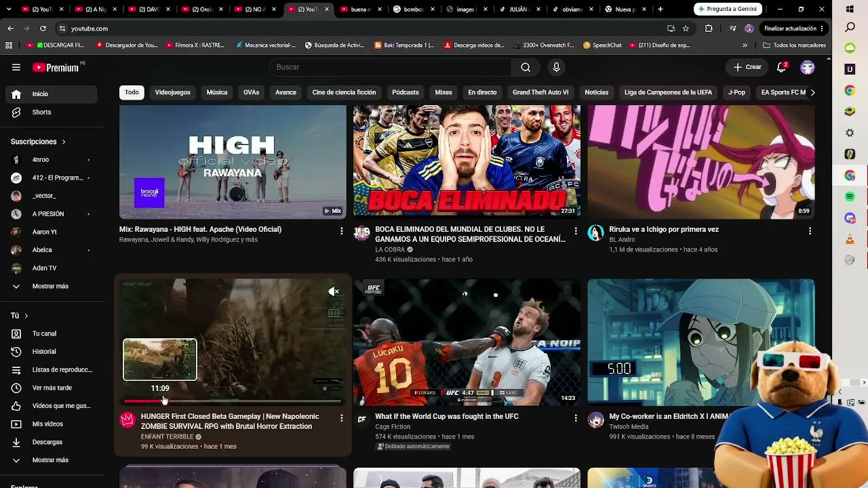
Task: Open VLC media player from the taskbar
Action: coord(850,239)
